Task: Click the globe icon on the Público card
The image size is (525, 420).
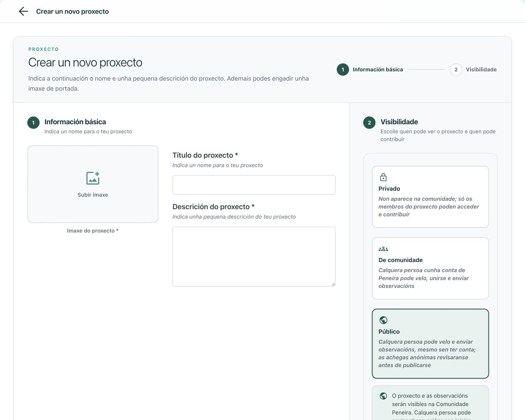Action: [x=383, y=320]
